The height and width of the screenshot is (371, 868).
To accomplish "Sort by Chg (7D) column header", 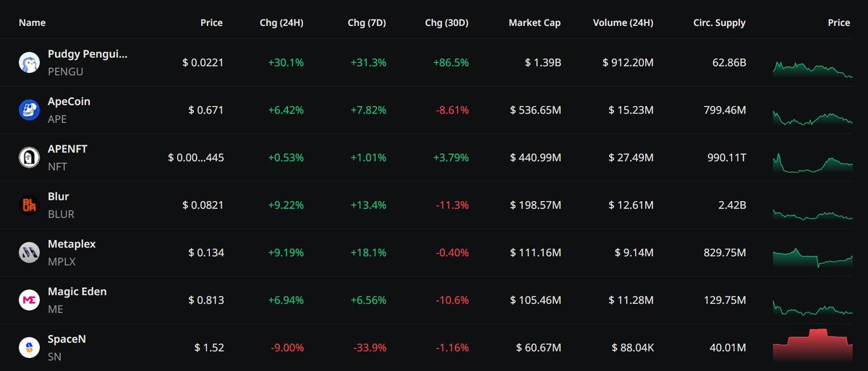I will (367, 22).
